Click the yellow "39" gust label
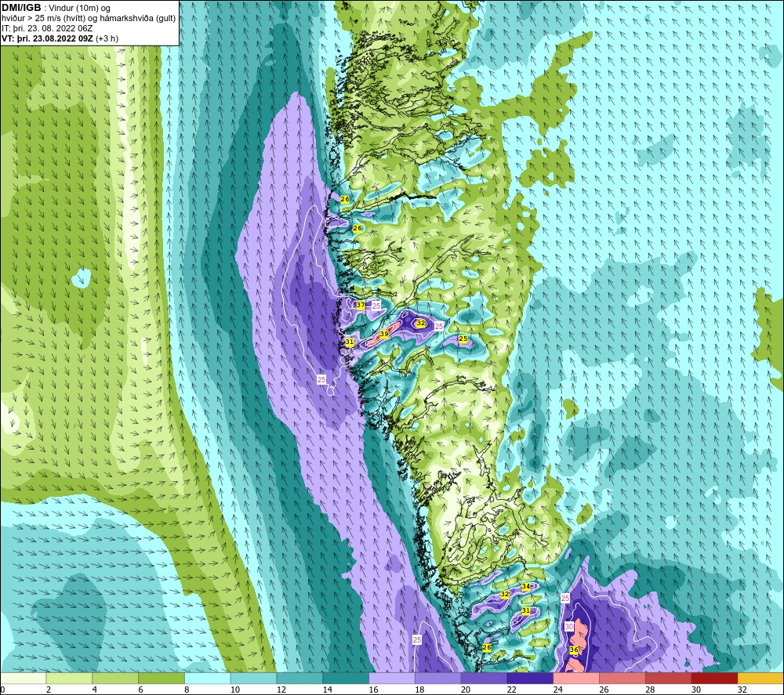784x695 pixels. (x=384, y=335)
